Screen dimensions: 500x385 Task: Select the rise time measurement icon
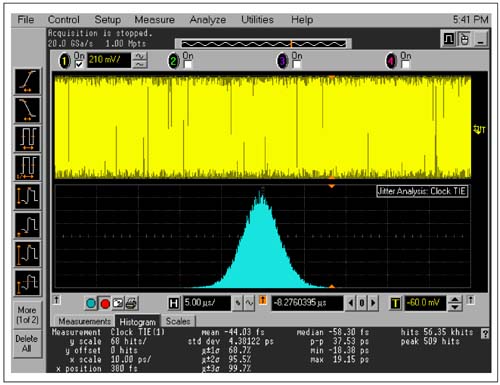tap(27, 81)
